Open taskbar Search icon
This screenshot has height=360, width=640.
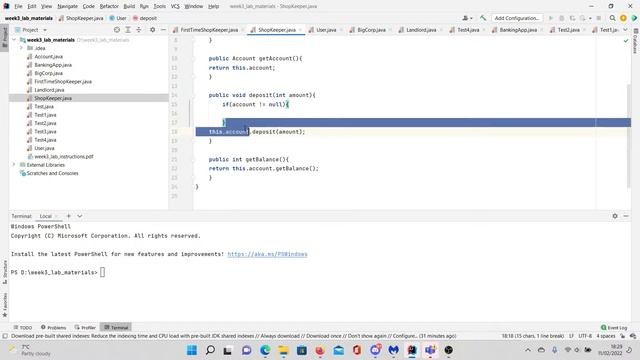click(210, 350)
